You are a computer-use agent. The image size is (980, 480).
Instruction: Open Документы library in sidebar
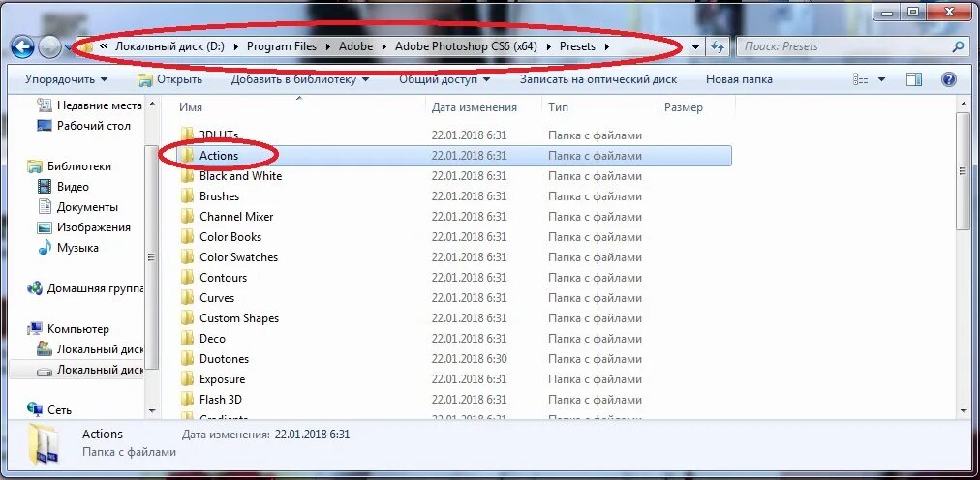tap(77, 206)
